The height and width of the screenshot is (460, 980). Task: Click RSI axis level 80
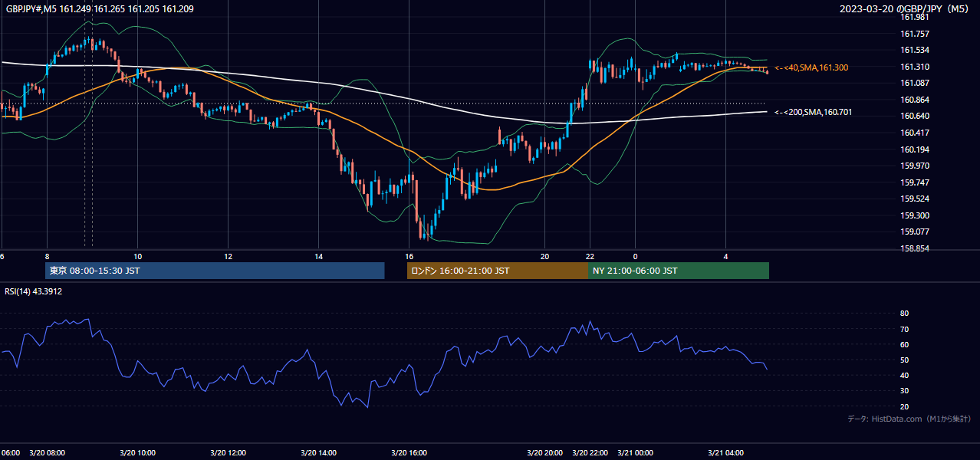coord(904,314)
